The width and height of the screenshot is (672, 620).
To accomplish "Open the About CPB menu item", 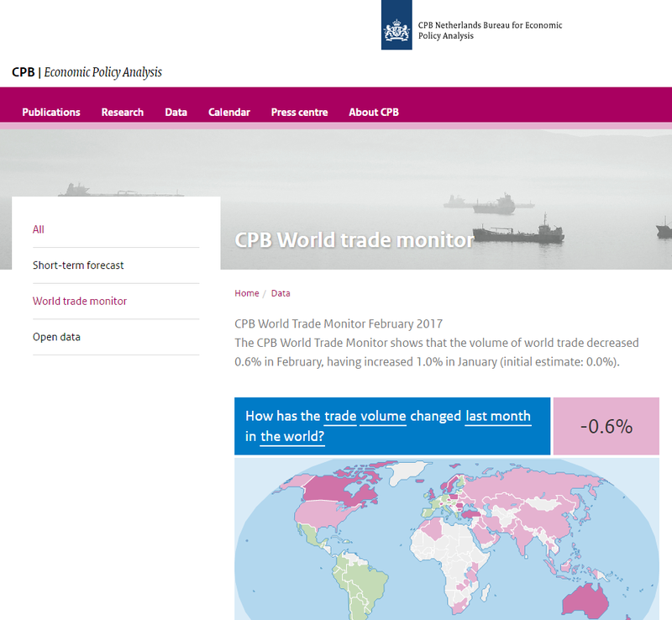I will (374, 113).
